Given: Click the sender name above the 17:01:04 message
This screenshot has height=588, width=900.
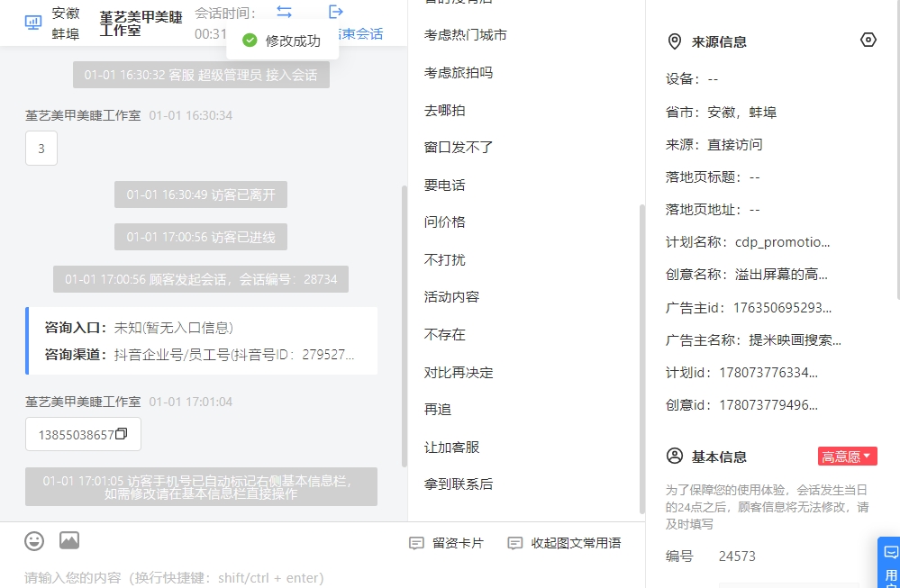Looking at the screenshot, I should click(x=83, y=403).
